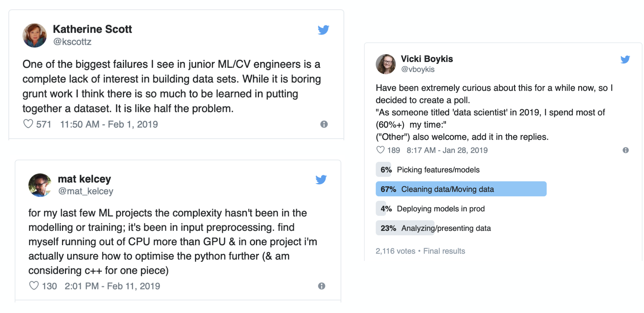The width and height of the screenshot is (644, 313).
Task: Click the Jan 28, 2019 timestamp link
Action: (x=447, y=150)
